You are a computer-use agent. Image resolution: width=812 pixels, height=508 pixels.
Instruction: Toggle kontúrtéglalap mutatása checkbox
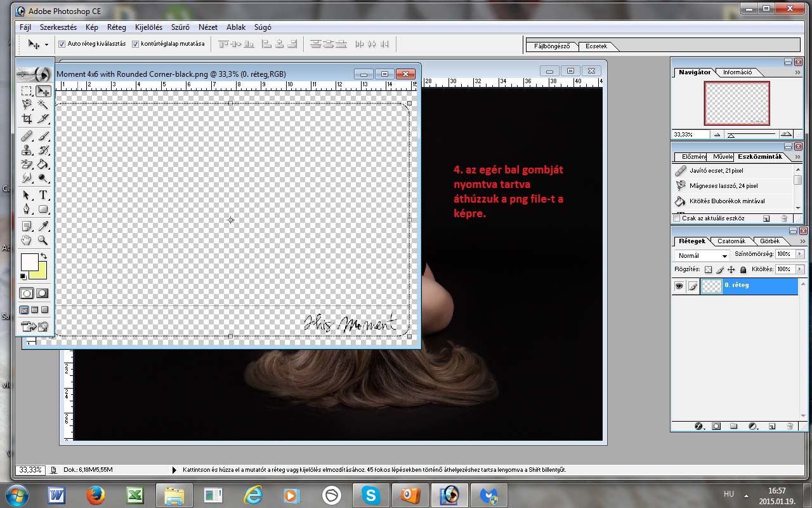pyautogui.click(x=136, y=44)
